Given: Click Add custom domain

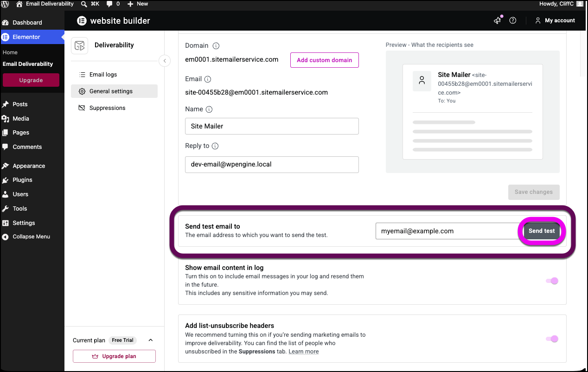Looking at the screenshot, I should click(325, 60).
